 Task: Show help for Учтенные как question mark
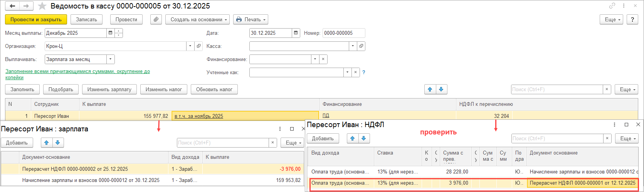(364, 73)
